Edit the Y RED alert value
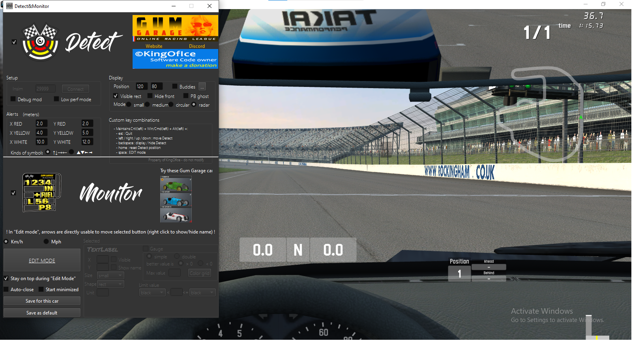 click(87, 124)
